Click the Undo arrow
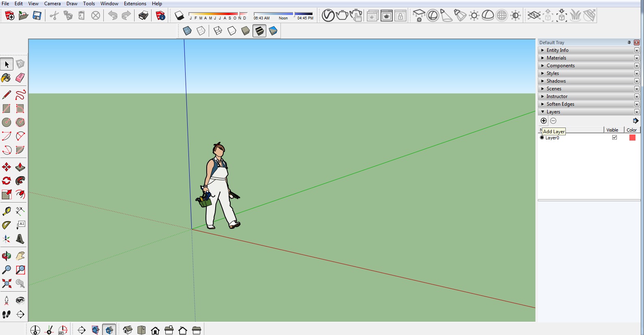644x335 pixels. (113, 16)
